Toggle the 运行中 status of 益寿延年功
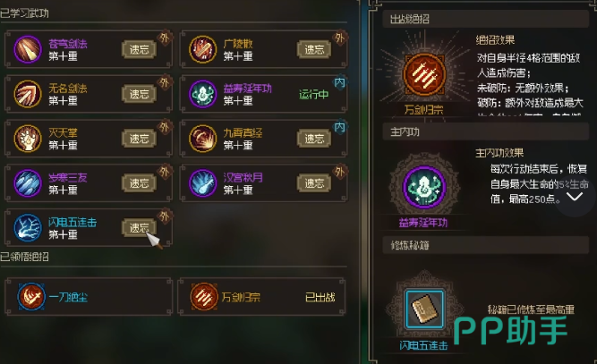 click(x=314, y=94)
